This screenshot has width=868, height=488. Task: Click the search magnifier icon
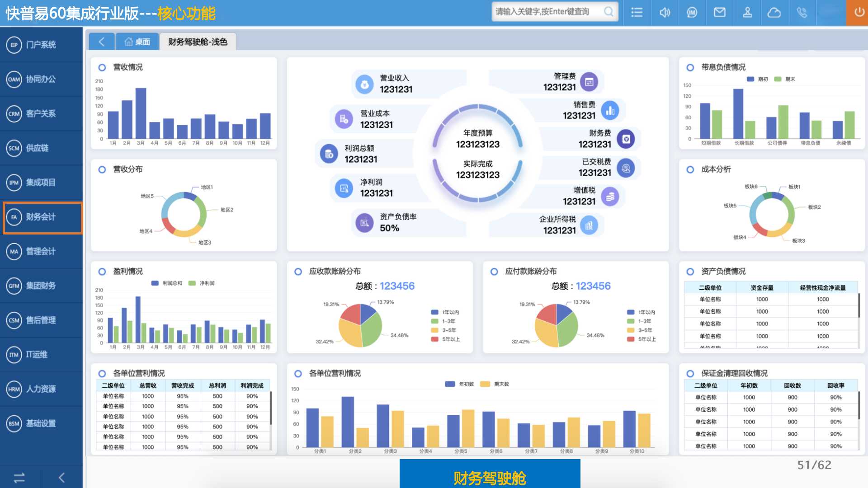point(609,11)
